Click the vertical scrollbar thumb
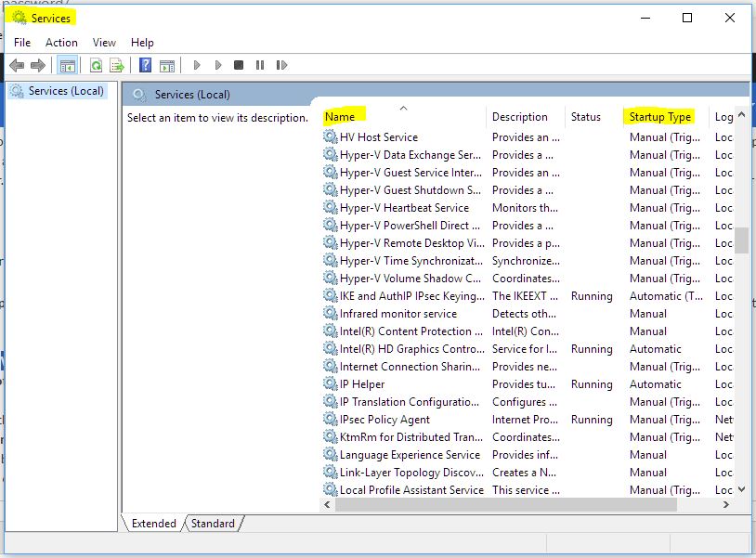 coord(741,240)
